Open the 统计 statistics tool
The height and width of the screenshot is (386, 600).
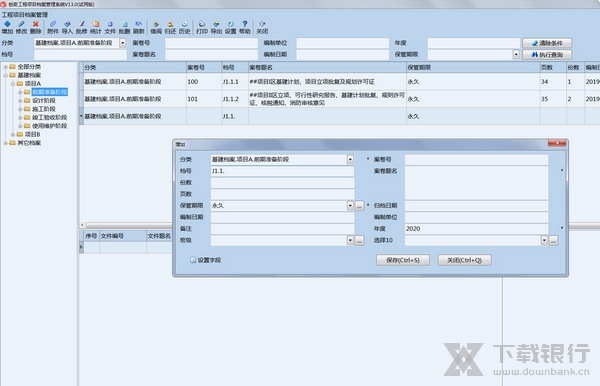[x=96, y=28]
